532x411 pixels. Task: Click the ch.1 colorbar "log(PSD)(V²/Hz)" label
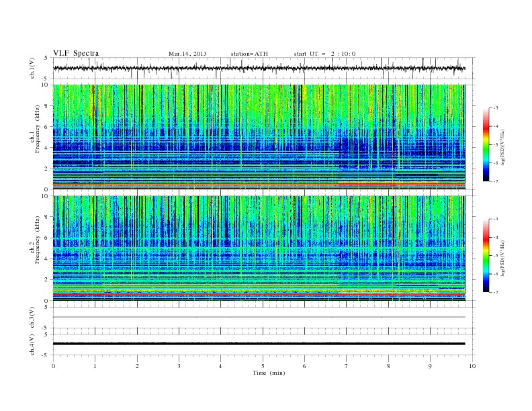pos(502,148)
